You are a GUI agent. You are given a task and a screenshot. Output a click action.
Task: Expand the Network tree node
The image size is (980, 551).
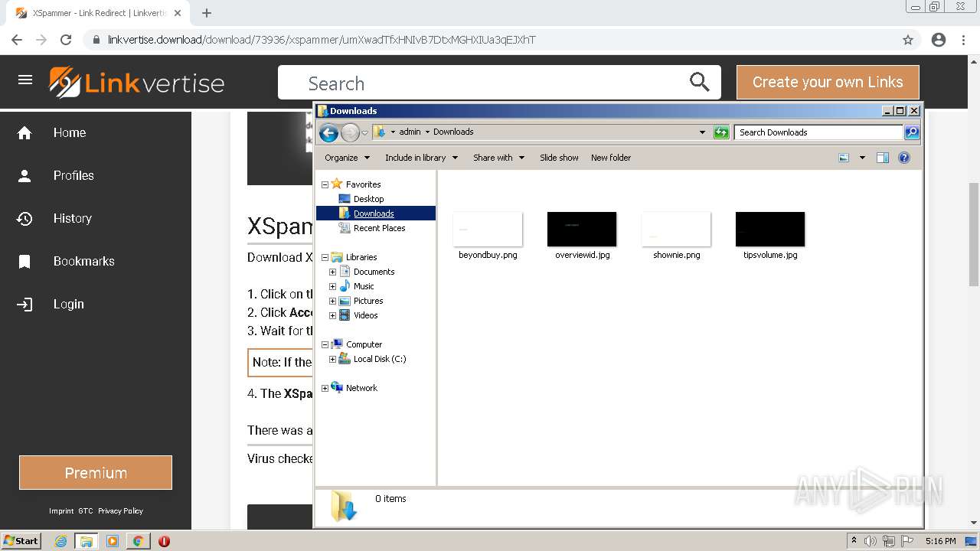point(325,388)
